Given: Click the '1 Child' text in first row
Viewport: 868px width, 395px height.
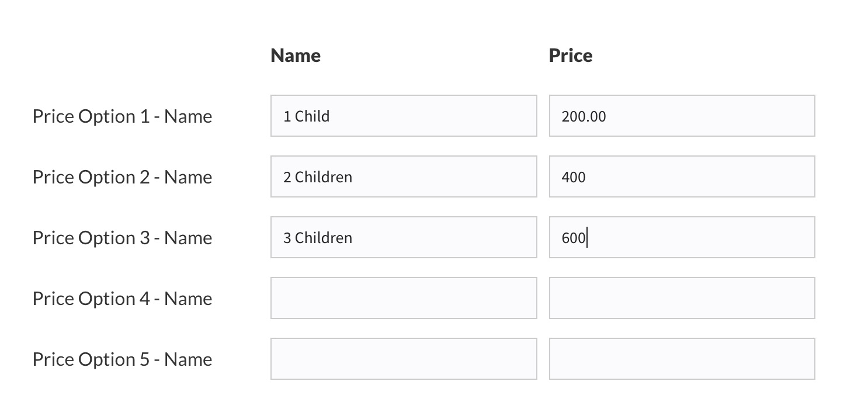Looking at the screenshot, I should (x=306, y=116).
